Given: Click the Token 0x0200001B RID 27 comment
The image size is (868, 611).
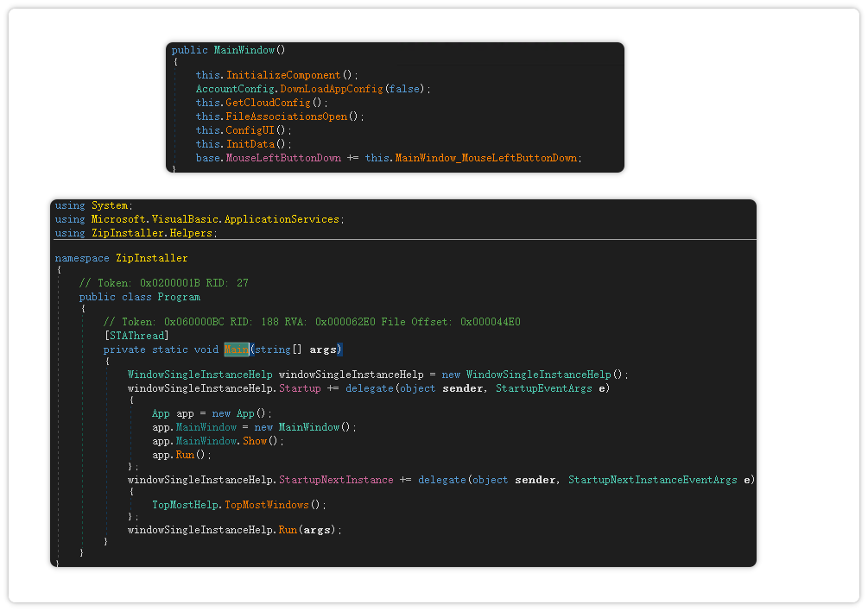Looking at the screenshot, I should [163, 283].
